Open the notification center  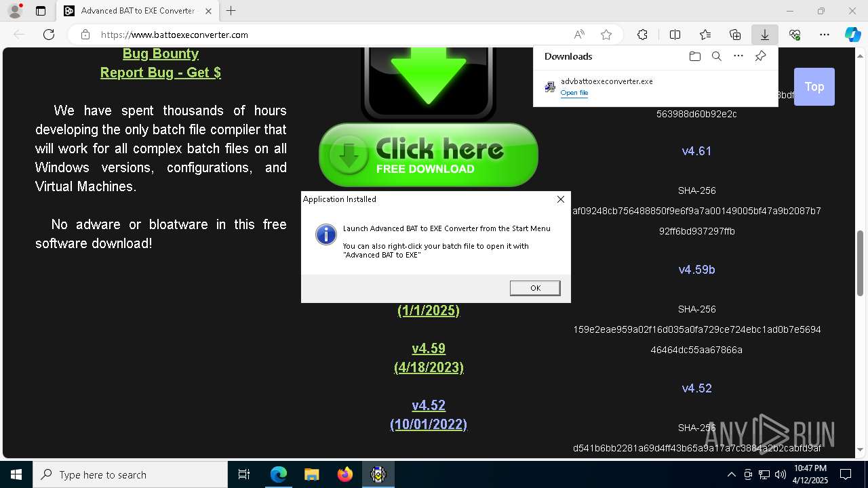(846, 474)
